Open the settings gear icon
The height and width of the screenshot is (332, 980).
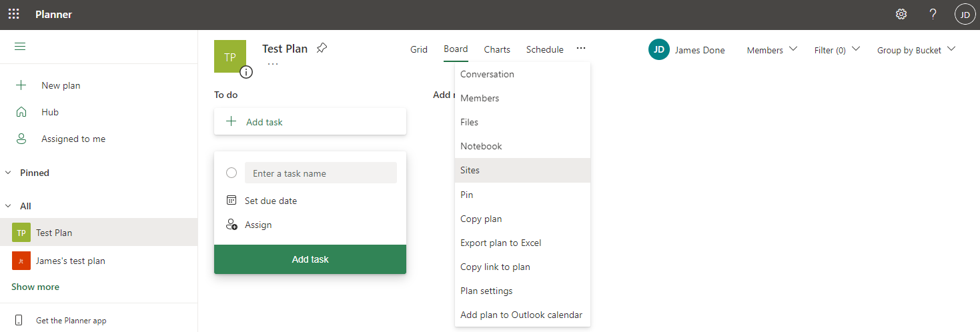click(901, 14)
